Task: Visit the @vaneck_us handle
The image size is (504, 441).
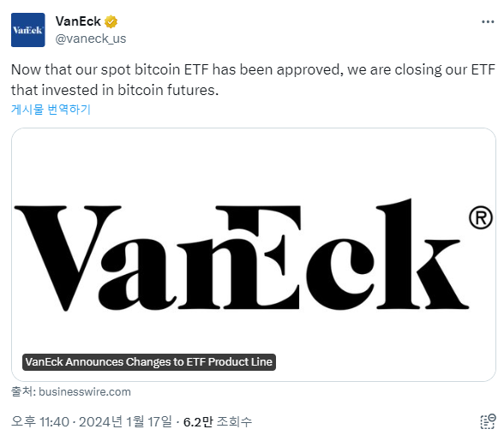Action: [x=91, y=39]
